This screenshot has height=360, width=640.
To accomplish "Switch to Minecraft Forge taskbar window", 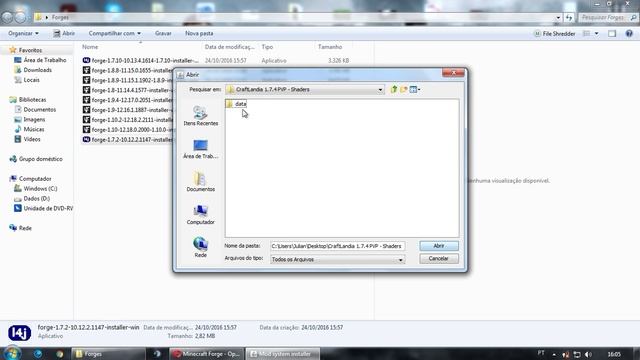I will [x=207, y=354].
